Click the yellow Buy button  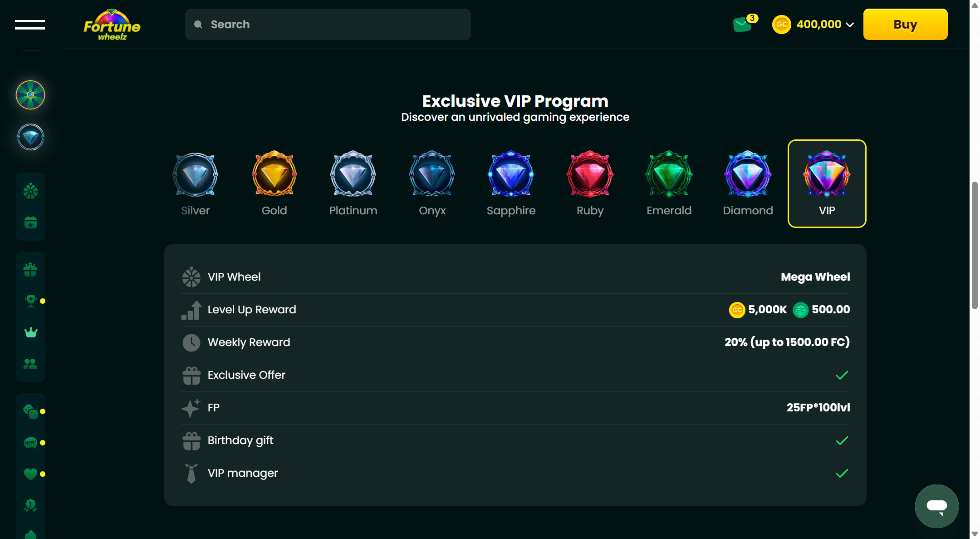coord(905,25)
